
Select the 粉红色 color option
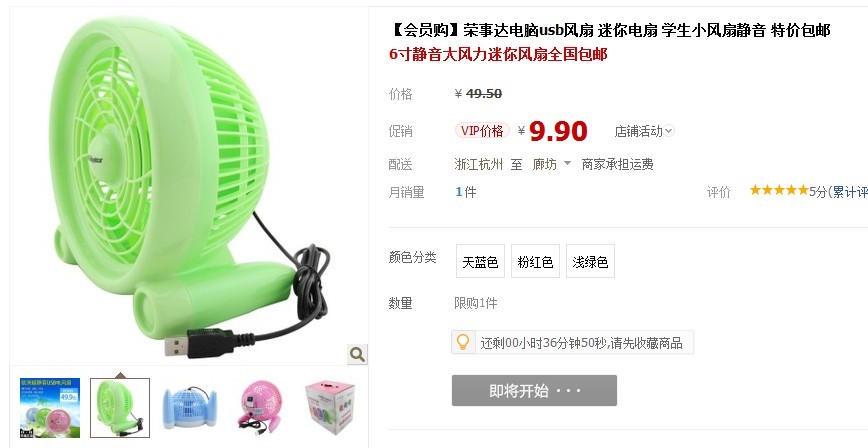click(535, 261)
